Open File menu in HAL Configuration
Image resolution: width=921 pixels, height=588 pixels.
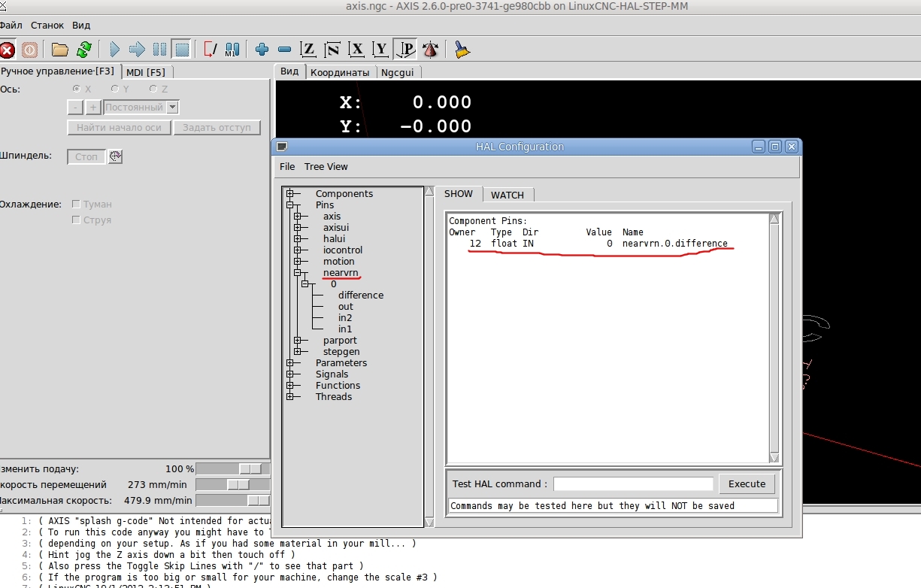[x=287, y=167]
